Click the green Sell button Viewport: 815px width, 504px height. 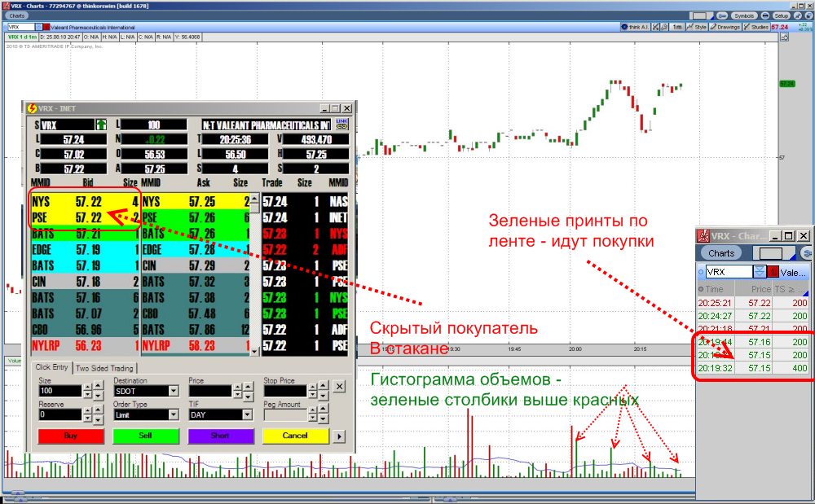(146, 436)
